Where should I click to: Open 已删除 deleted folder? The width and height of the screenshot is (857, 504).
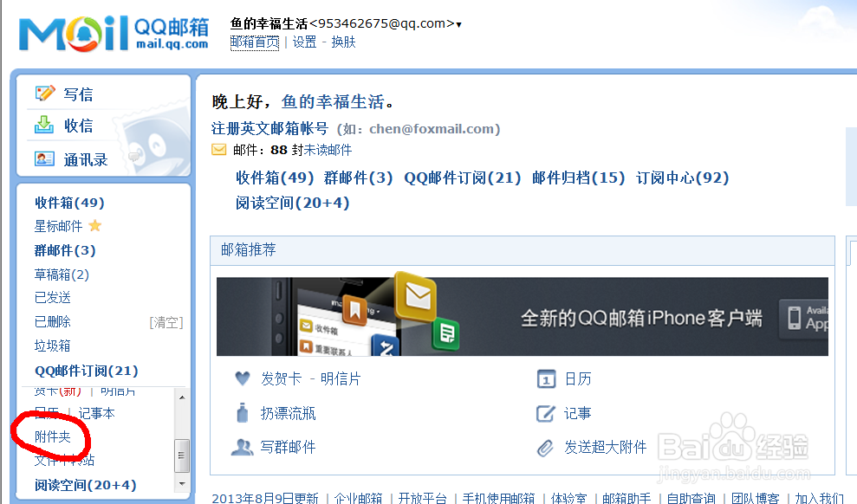click(x=53, y=321)
